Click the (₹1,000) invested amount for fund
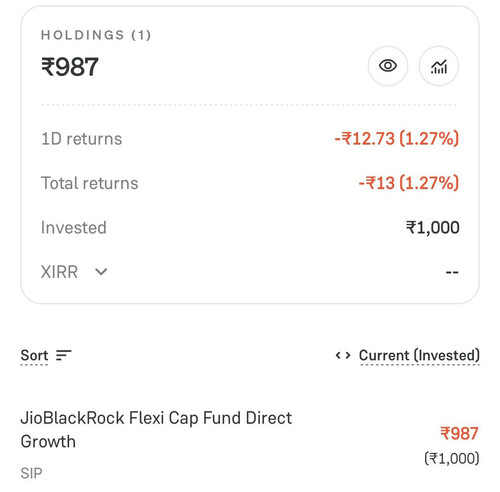500x492 pixels. click(452, 458)
